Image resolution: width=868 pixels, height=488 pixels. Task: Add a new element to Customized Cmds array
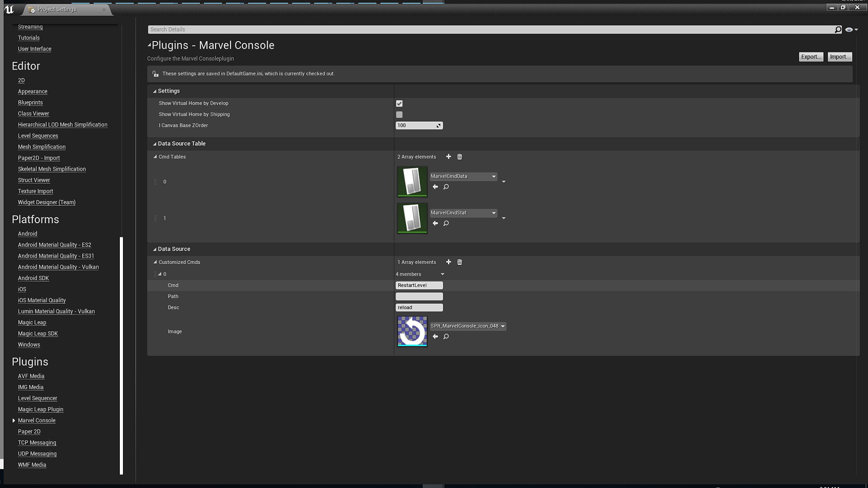[x=448, y=262]
